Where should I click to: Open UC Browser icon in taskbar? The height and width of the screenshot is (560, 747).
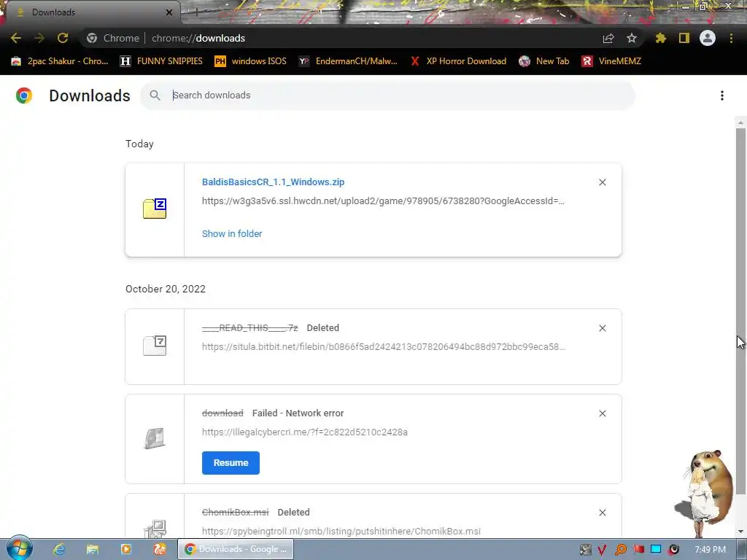point(160,549)
